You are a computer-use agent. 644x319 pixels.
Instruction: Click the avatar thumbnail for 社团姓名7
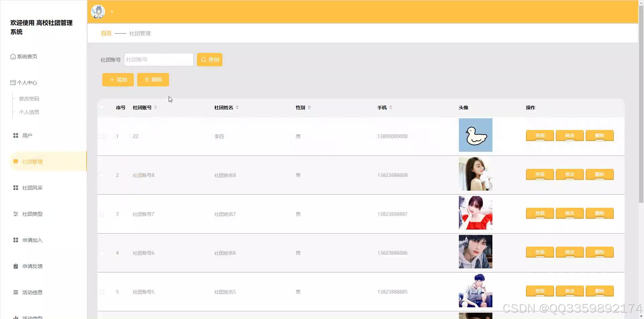[476, 213]
